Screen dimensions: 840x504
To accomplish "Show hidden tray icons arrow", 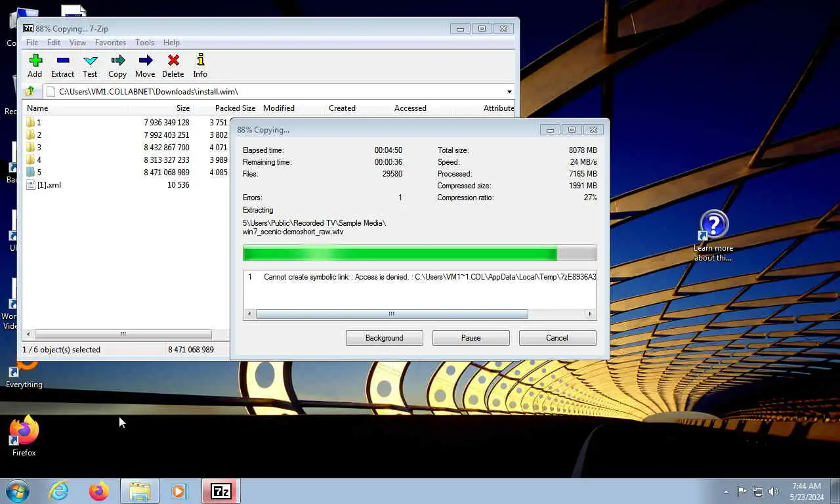I will point(726,492).
